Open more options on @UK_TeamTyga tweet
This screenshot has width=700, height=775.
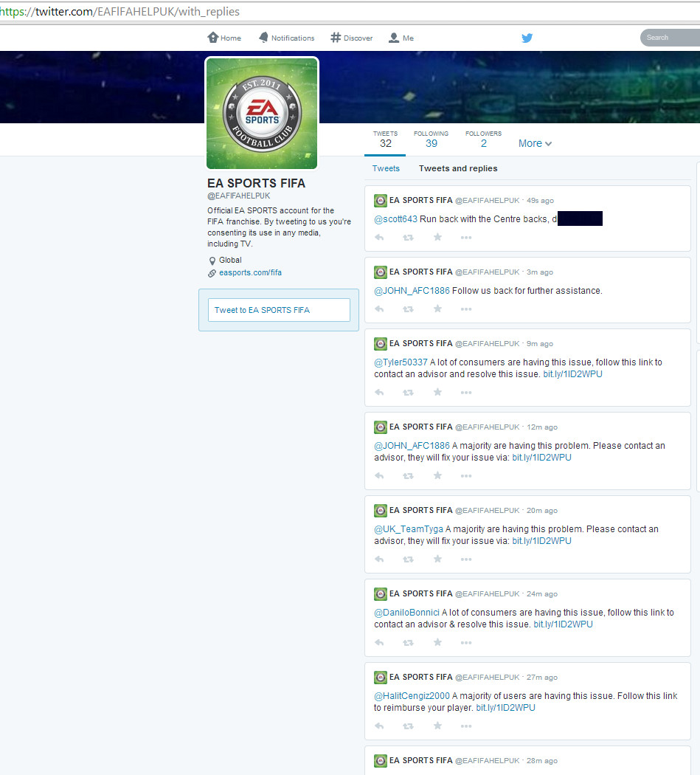[x=466, y=560]
